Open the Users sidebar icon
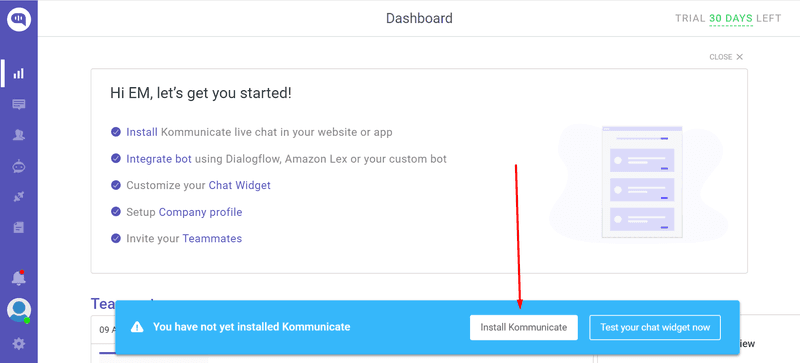Screen dimensions: 800x363 point(19,135)
